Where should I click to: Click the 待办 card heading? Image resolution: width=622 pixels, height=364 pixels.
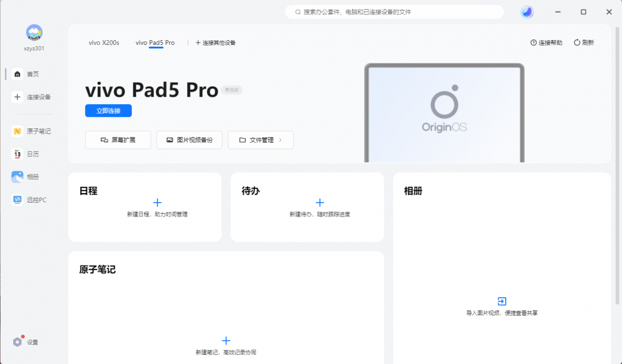pyautogui.click(x=251, y=191)
